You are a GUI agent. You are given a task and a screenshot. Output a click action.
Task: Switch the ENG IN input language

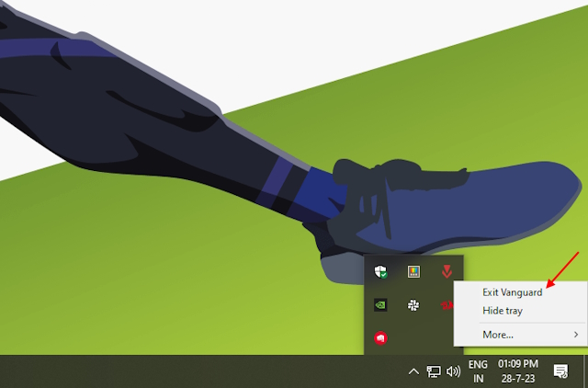478,371
